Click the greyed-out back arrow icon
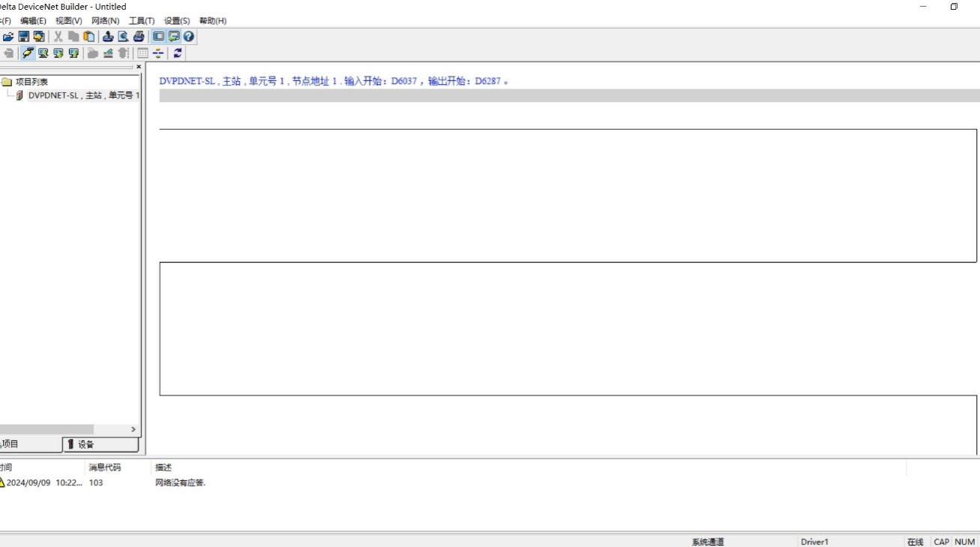Image resolution: width=980 pixels, height=547 pixels. (x=8, y=53)
